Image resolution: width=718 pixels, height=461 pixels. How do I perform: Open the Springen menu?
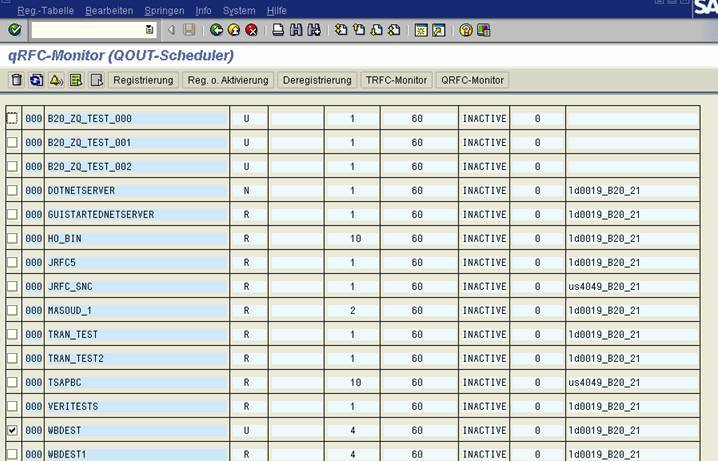click(163, 10)
